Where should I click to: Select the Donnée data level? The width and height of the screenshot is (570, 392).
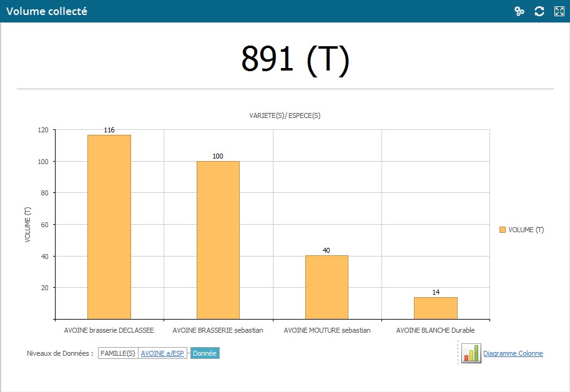point(205,353)
